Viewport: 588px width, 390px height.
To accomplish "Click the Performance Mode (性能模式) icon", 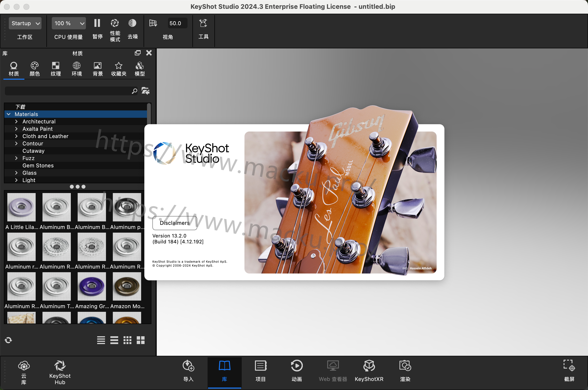I will (115, 23).
